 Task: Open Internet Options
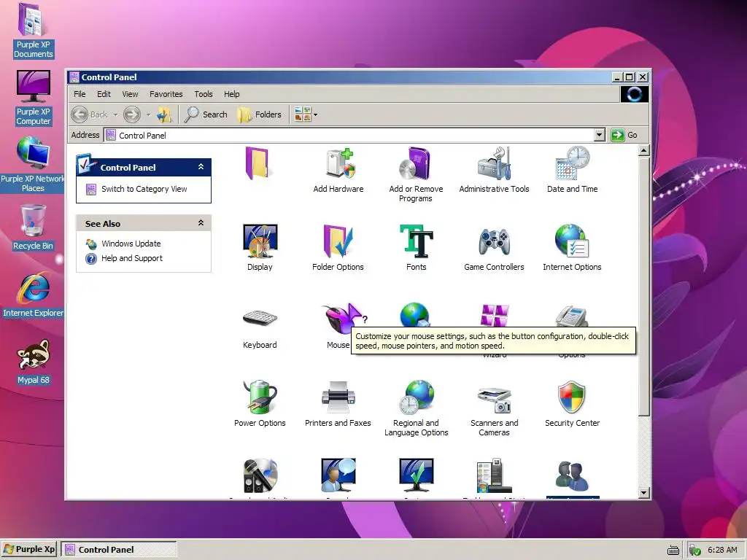click(572, 248)
